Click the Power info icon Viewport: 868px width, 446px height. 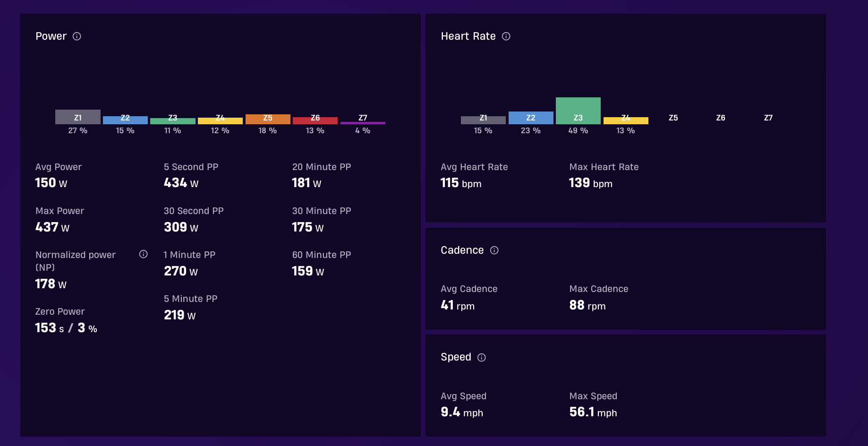pyautogui.click(x=77, y=36)
